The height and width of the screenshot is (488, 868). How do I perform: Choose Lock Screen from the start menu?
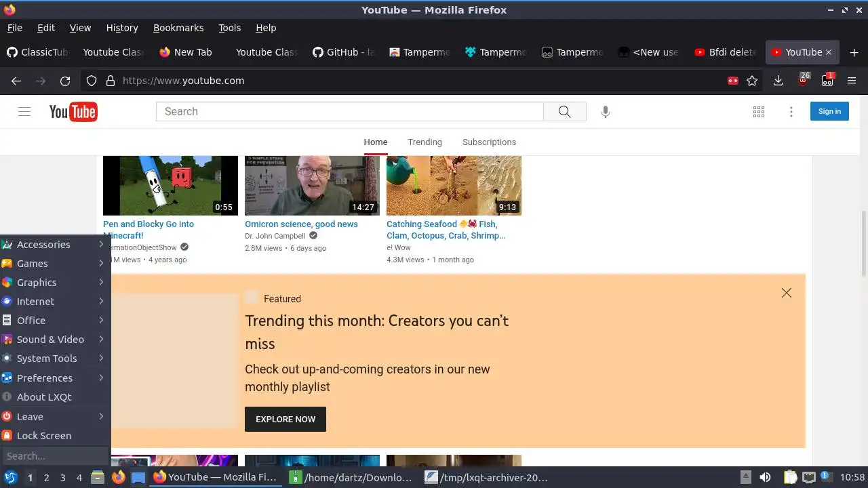(x=54, y=436)
